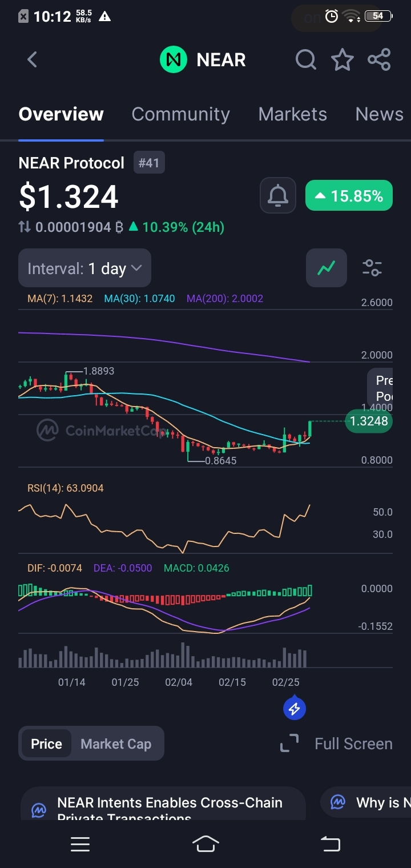This screenshot has width=411, height=868.
Task: Select the Overview tab
Action: click(x=61, y=114)
